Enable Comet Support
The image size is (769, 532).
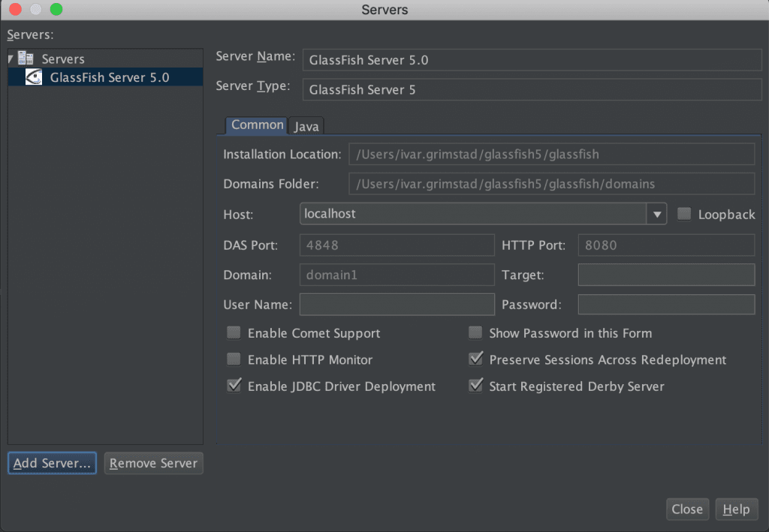pyautogui.click(x=234, y=332)
